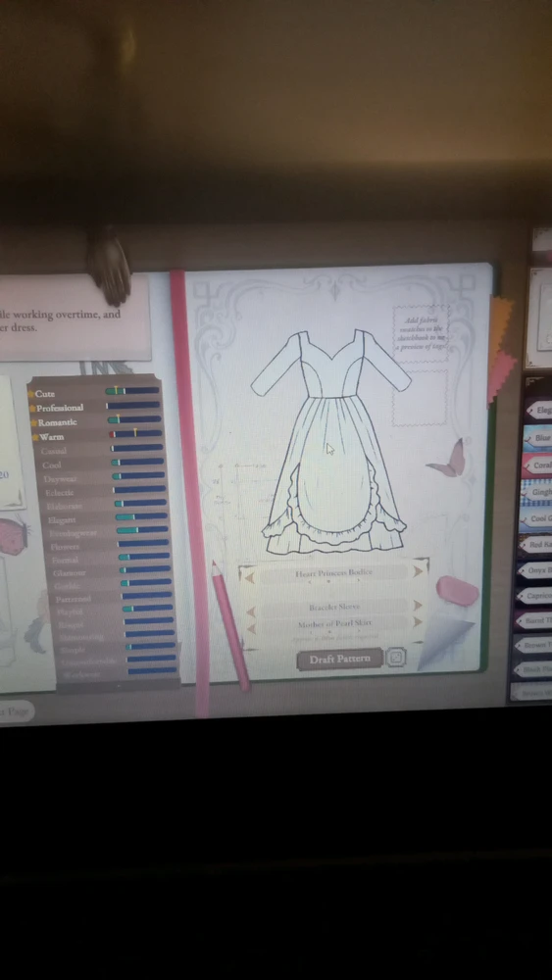This screenshot has height=980, width=552.
Task: Click the Casual tag label
Action: point(54,451)
